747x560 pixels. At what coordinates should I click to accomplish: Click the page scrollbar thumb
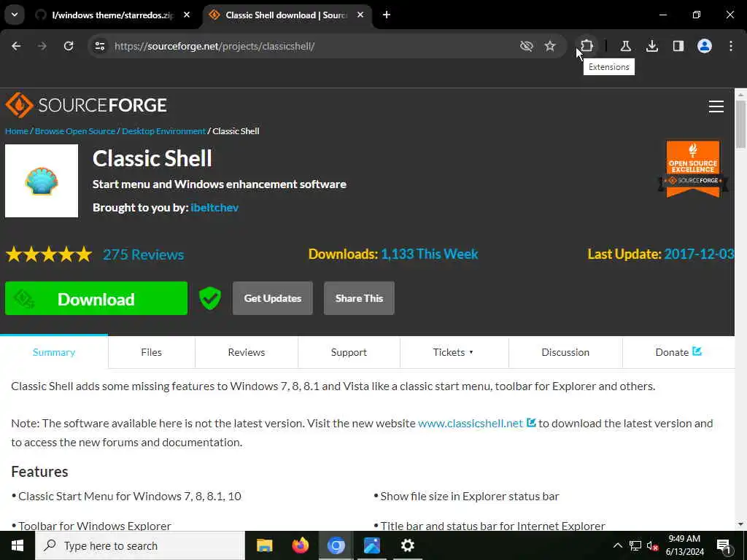coord(741,124)
